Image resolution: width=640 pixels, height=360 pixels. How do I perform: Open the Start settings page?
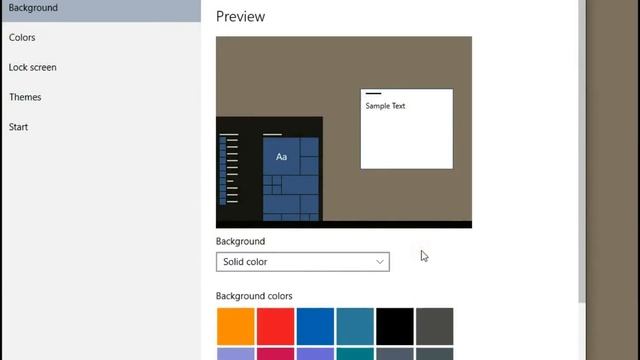tap(101, 127)
